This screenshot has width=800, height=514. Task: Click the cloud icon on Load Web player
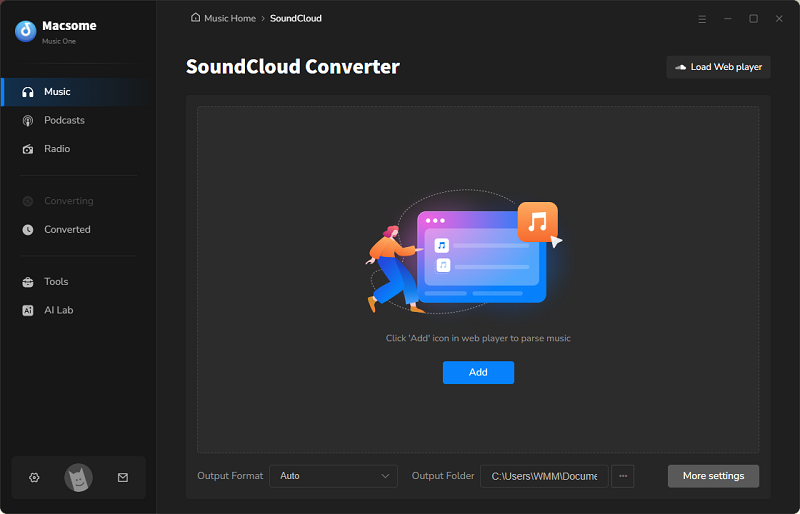click(x=681, y=67)
